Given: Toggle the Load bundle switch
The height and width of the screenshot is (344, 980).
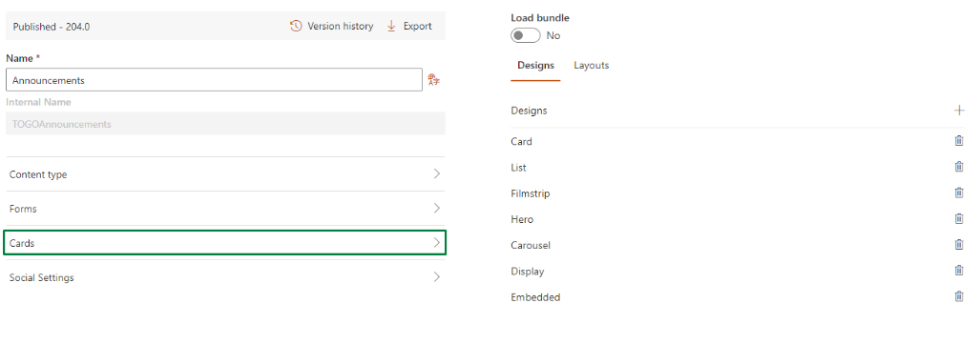Looking at the screenshot, I should (x=525, y=35).
